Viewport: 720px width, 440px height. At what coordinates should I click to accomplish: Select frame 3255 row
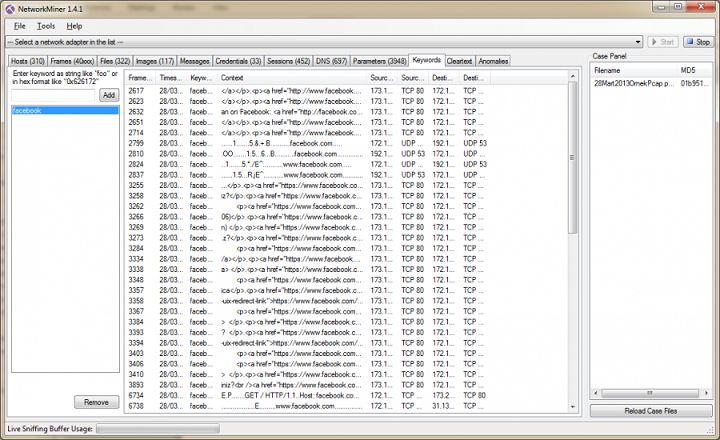click(308, 186)
